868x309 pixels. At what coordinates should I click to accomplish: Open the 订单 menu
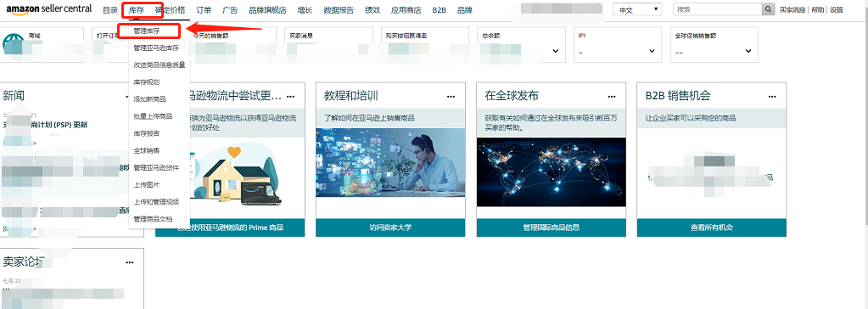point(204,10)
